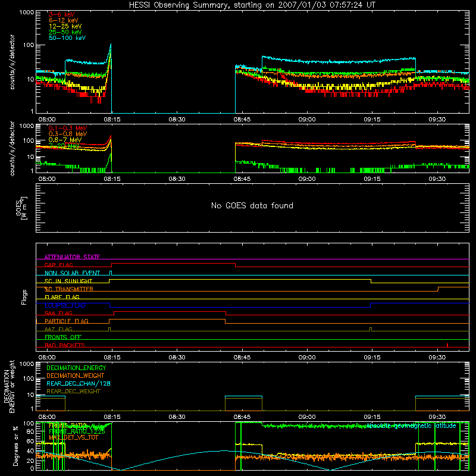Click the 25-50 keV legend label

pyautogui.click(x=65, y=32)
